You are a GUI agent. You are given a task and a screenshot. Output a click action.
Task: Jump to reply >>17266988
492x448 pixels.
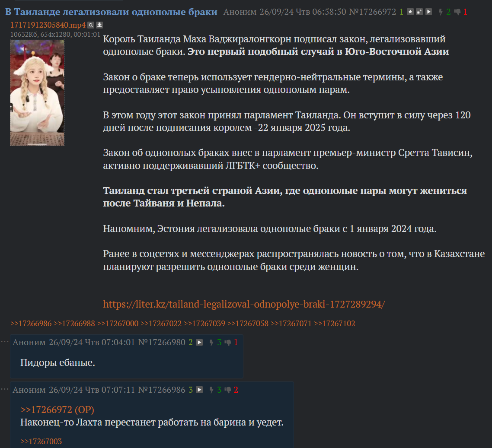[74, 324]
